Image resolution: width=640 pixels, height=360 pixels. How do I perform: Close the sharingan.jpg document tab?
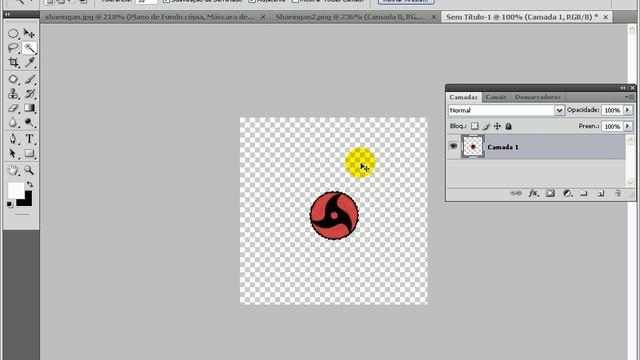pos(263,17)
